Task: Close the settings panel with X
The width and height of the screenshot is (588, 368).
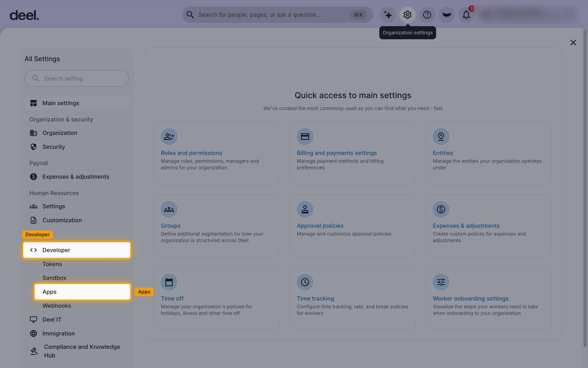Action: (x=573, y=43)
